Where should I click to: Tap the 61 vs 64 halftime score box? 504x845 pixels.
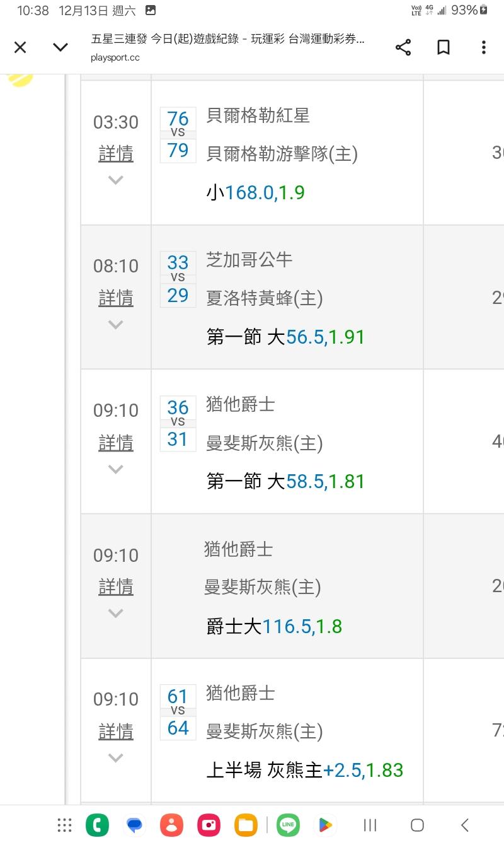178,713
